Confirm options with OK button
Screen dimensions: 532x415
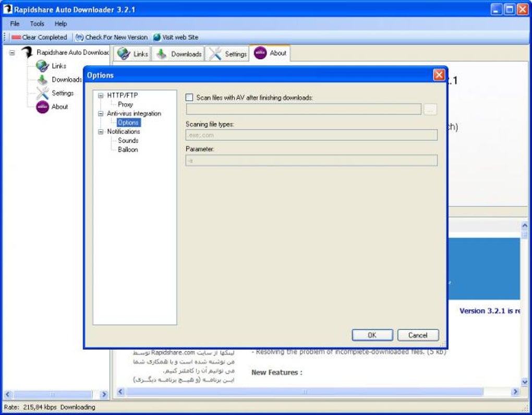click(372, 335)
